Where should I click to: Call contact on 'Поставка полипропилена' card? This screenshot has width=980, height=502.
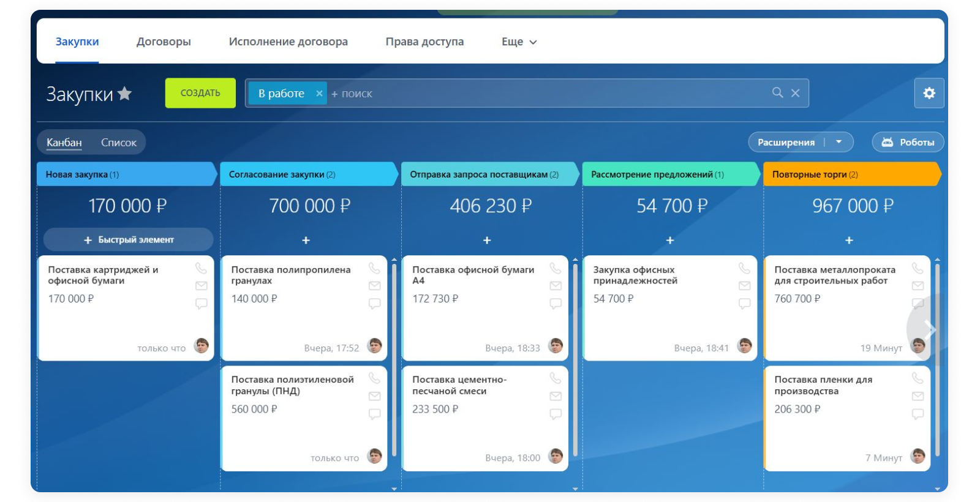[374, 268]
